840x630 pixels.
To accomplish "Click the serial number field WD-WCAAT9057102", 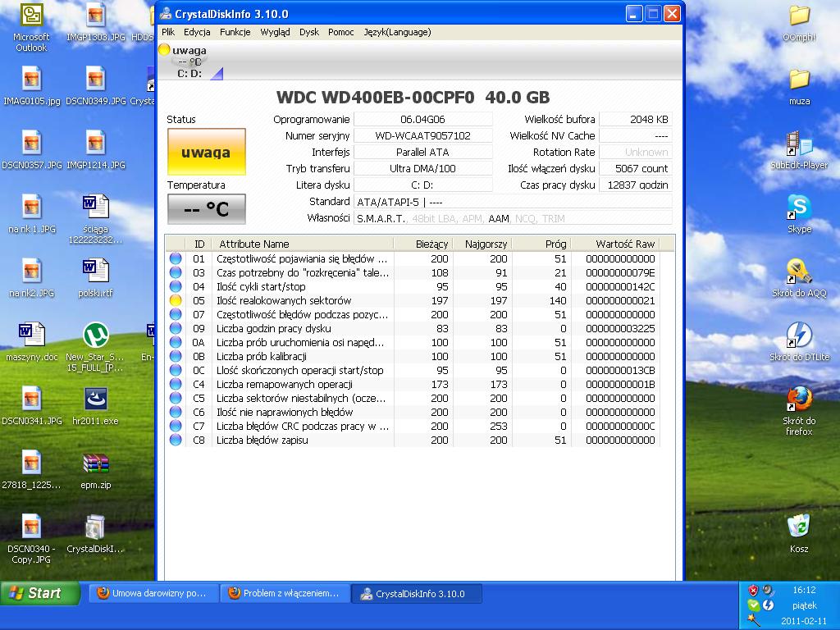I will coord(422,135).
